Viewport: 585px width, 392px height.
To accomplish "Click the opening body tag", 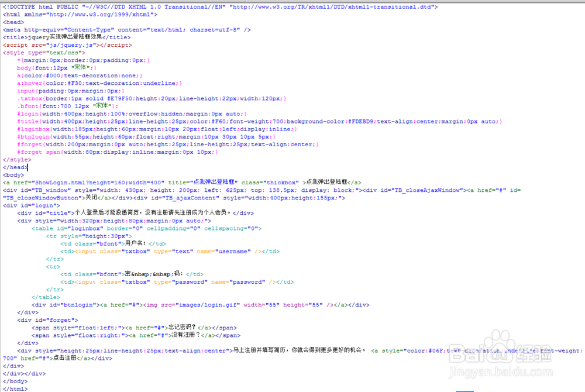I will (13, 175).
